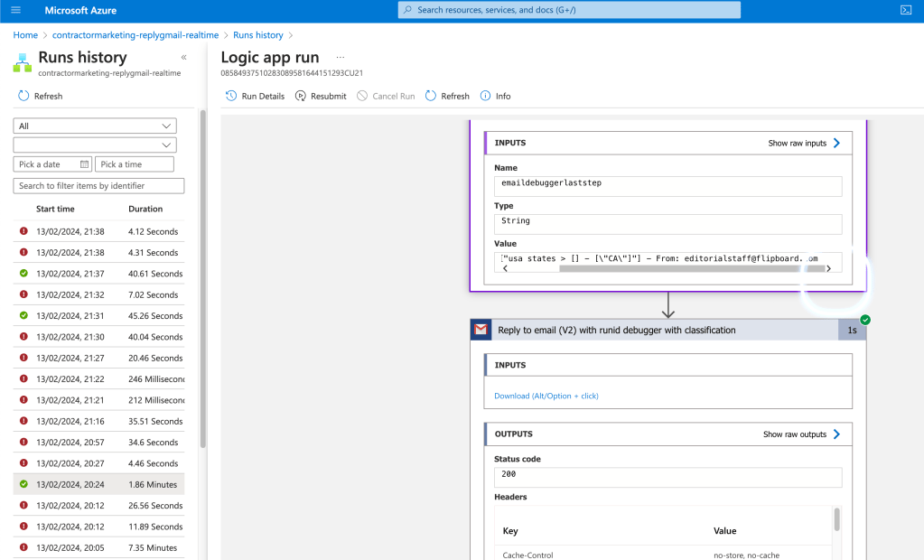Select the failed run lasting 4.31 Seconds
Screen dimensions: 924x560
pyautogui.click(x=98, y=252)
